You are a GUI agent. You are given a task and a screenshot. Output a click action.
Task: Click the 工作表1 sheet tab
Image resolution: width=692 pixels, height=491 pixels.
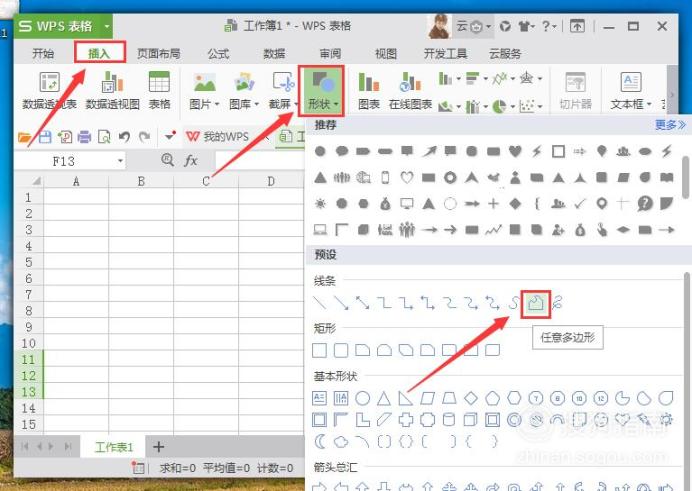tap(113, 447)
